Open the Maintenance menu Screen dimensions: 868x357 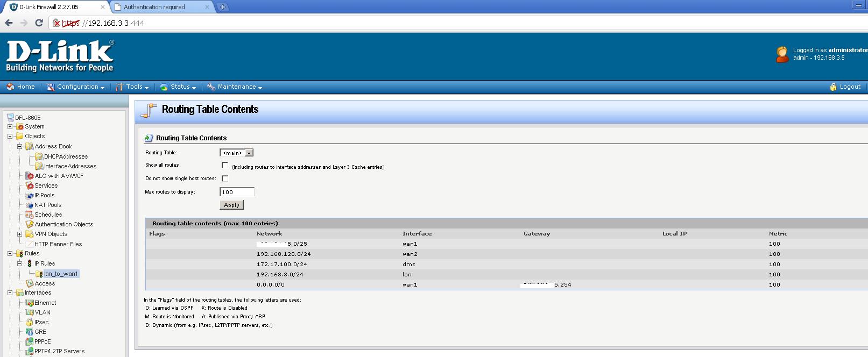point(235,87)
